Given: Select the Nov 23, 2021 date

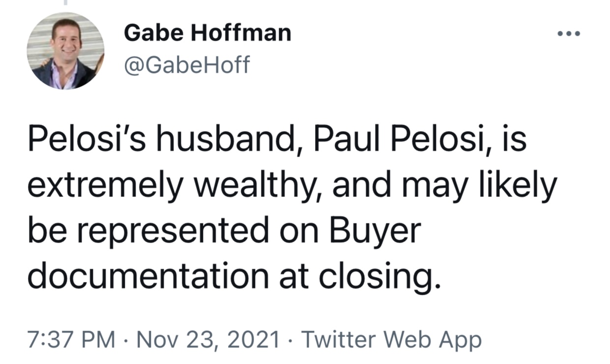Looking at the screenshot, I should point(208,339).
